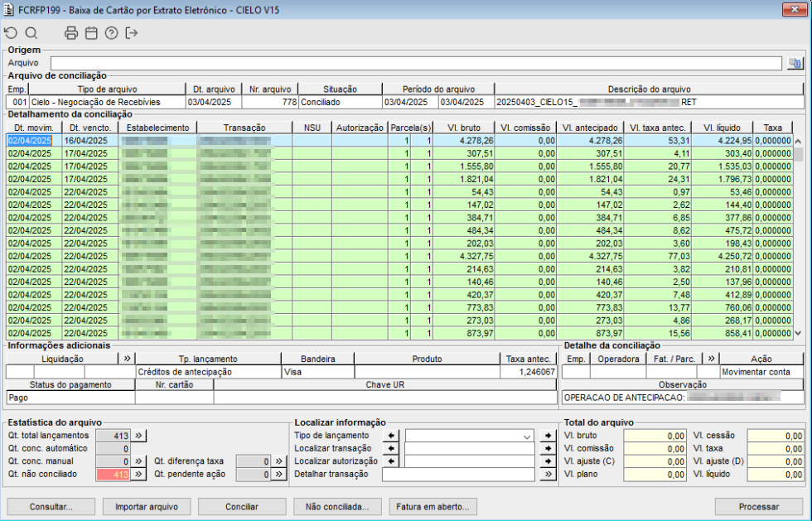Click the Vl. bruto total field in Total do arquivo
812x521 pixels.
(x=655, y=436)
